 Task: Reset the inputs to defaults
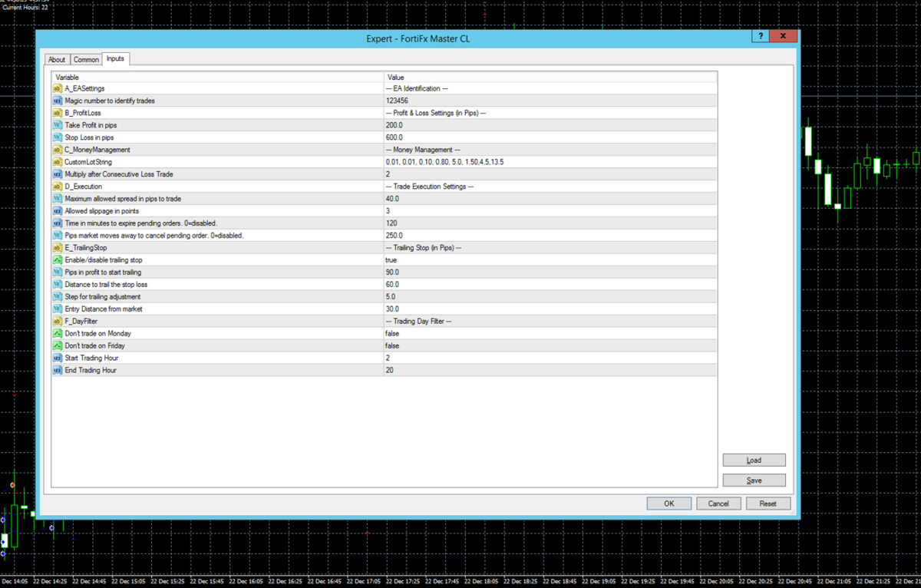tap(767, 504)
